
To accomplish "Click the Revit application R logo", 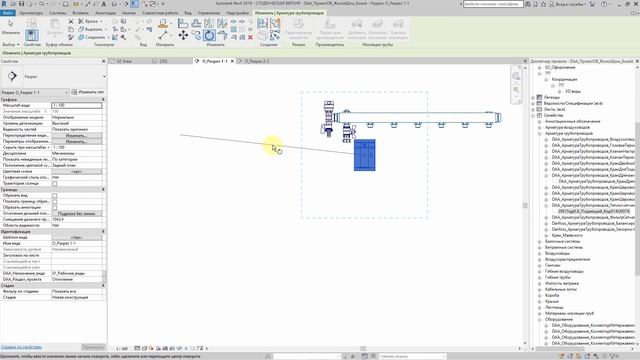I will 4,4.
